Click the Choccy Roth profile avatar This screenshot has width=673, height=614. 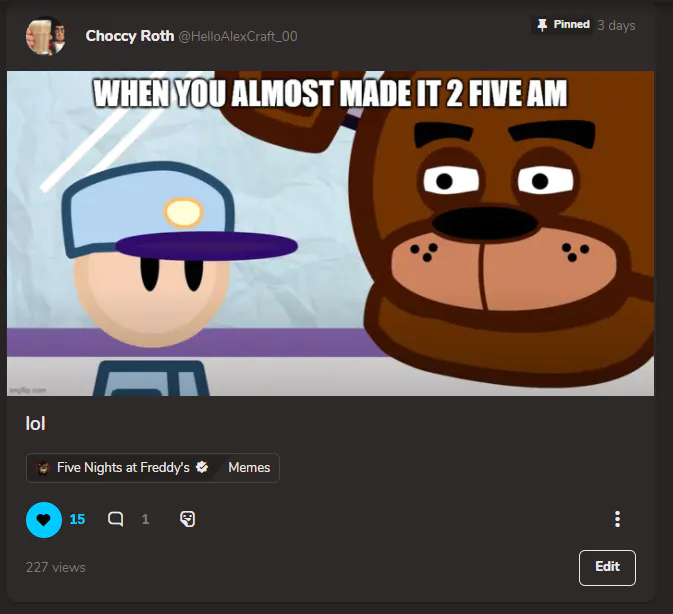tap(45, 36)
